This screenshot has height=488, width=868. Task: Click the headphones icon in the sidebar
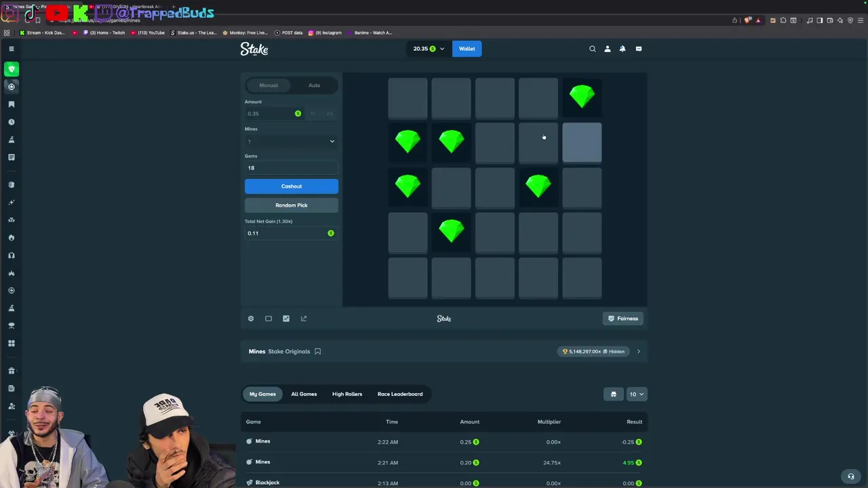click(11, 256)
